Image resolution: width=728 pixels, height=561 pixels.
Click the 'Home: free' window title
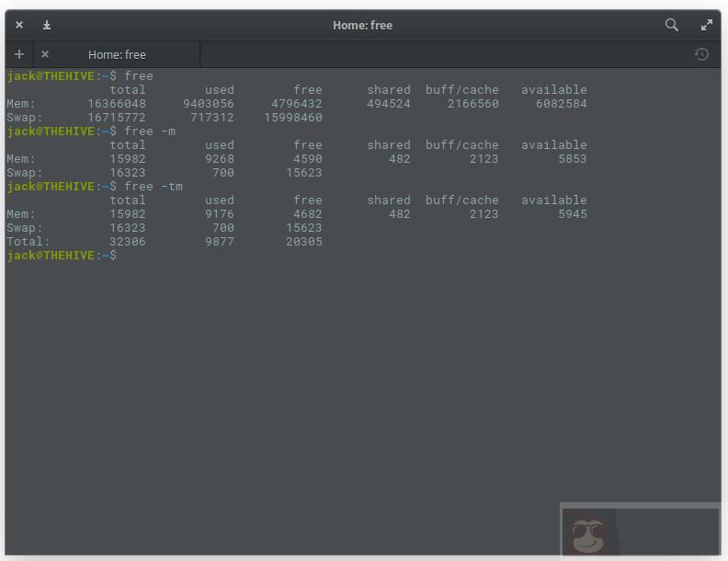coord(362,25)
